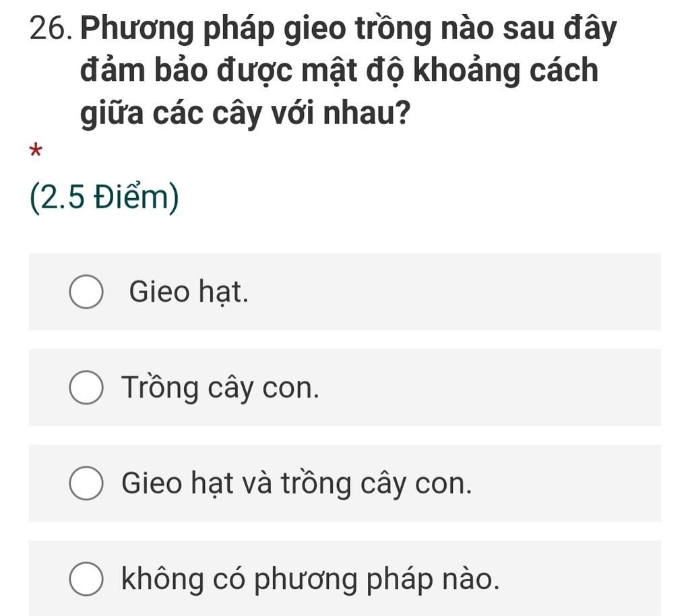Click question line "giữa các cây với nhau?"
Image resolution: width=690 pixels, height=616 pixels.
[245, 113]
